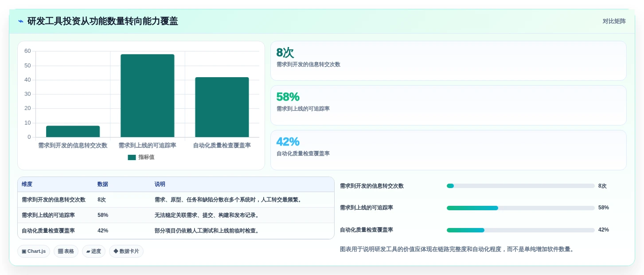Click the 8次 table data cell
Viewport: 644px width, 275px height.
coord(102,200)
